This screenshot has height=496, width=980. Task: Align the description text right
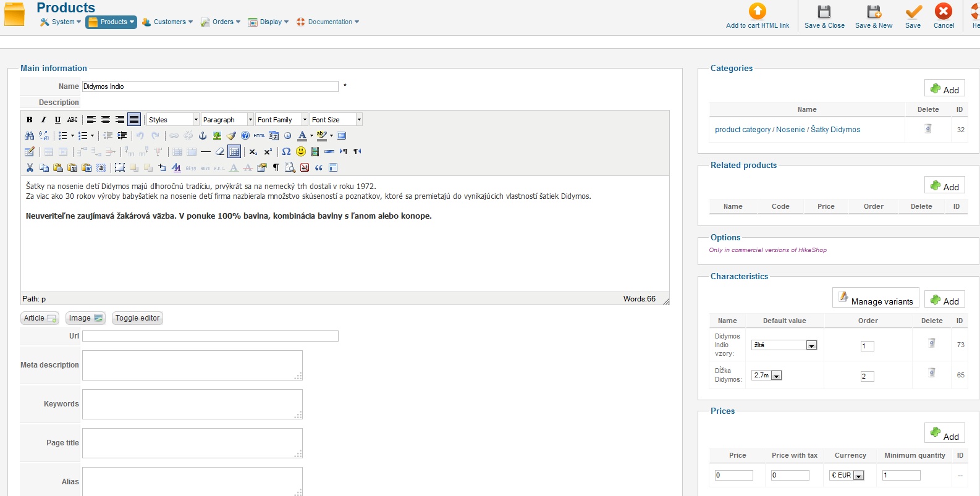(120, 120)
